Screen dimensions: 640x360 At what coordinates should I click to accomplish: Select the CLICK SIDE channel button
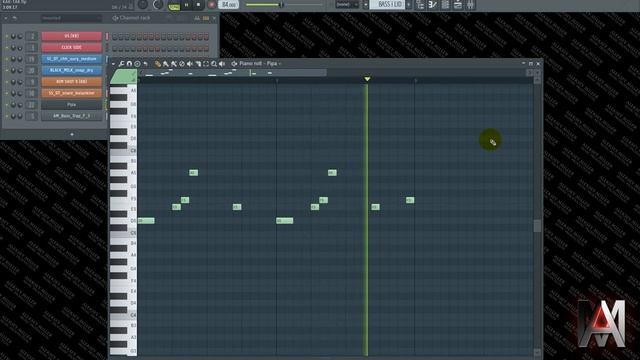click(71, 48)
